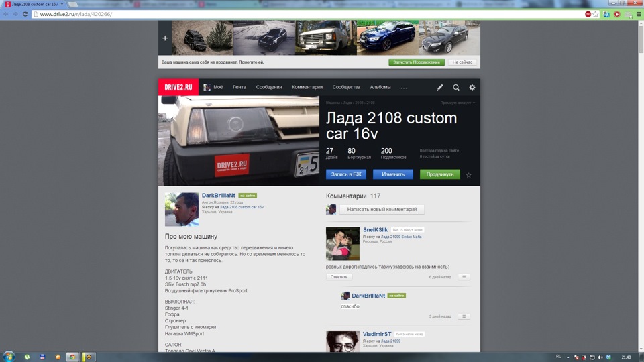Click the browser back arrow
This screenshot has height=362, width=644.
pos(6,14)
